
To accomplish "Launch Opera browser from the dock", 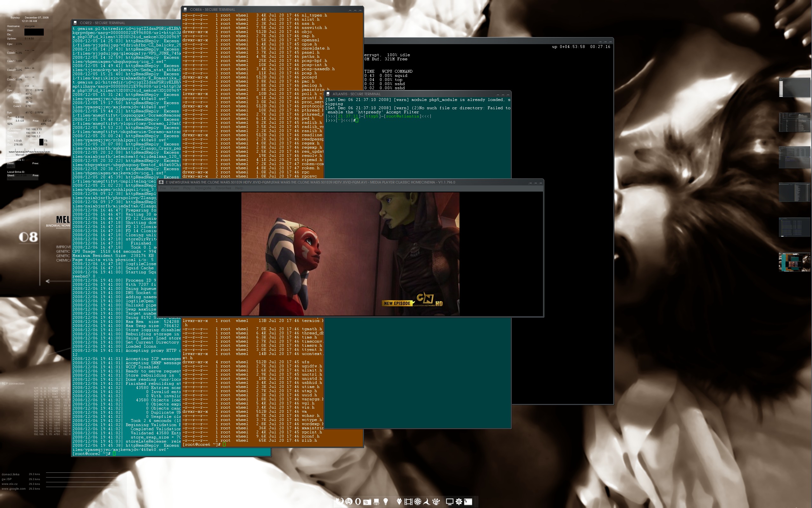I will pyautogui.click(x=358, y=502).
